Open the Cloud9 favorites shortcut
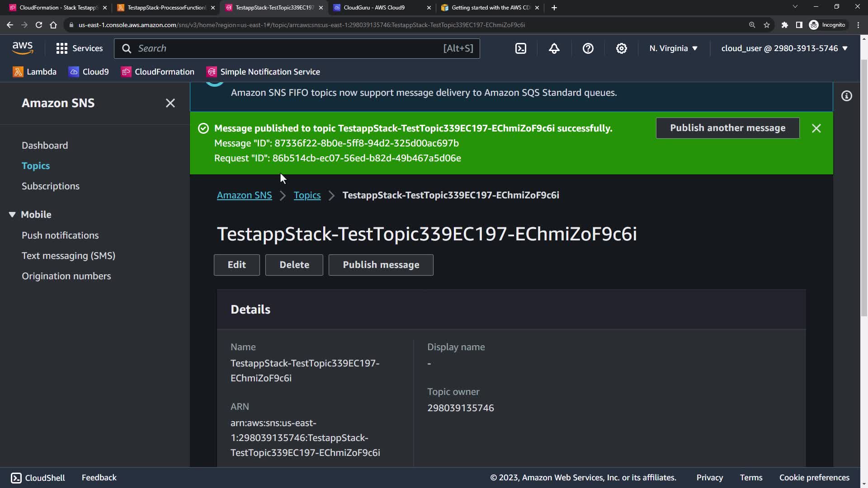 [x=89, y=72]
